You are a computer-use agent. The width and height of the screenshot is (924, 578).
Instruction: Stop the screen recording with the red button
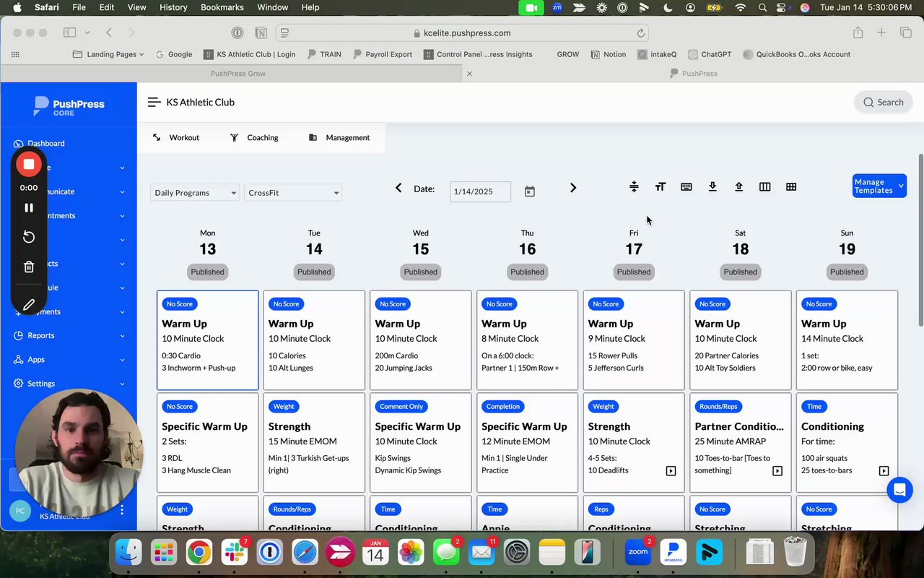(x=29, y=164)
